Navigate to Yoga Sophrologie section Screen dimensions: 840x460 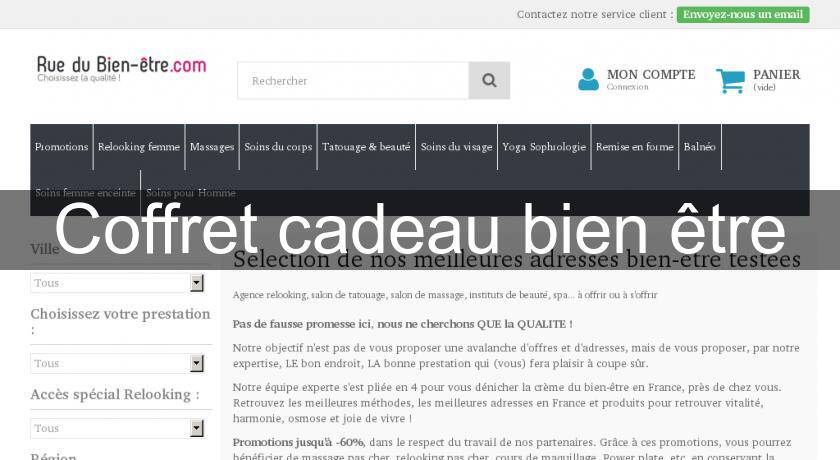pyautogui.click(x=544, y=147)
